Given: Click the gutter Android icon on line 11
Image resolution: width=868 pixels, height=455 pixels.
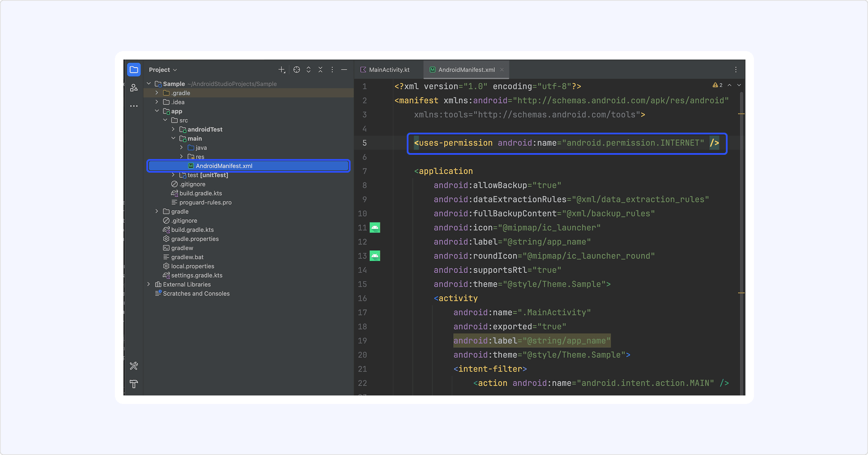Looking at the screenshot, I should pyautogui.click(x=375, y=228).
